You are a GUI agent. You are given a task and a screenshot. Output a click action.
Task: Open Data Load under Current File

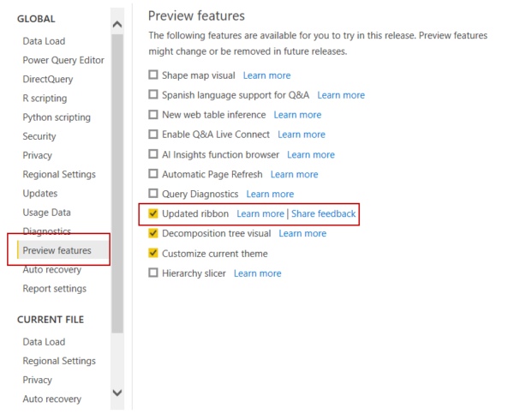click(x=44, y=342)
